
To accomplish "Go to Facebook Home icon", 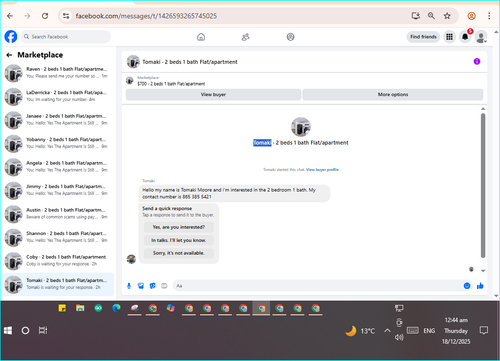I will (201, 37).
